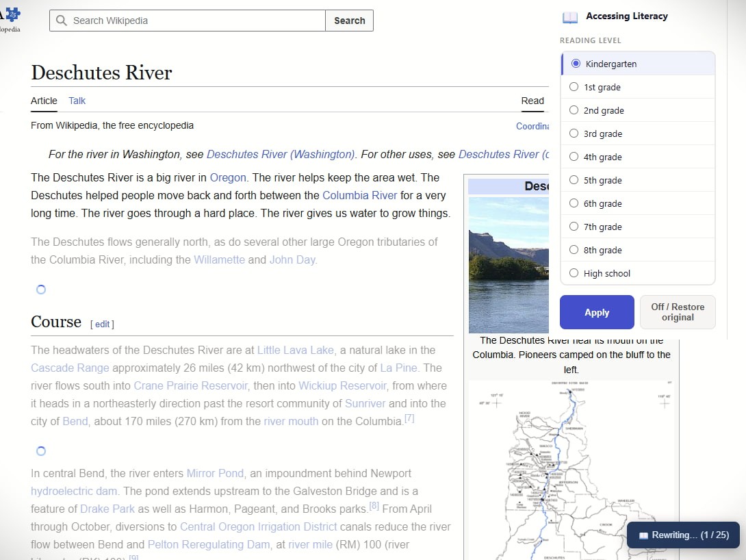
Task: Follow the Sunriver link
Action: coord(365,404)
